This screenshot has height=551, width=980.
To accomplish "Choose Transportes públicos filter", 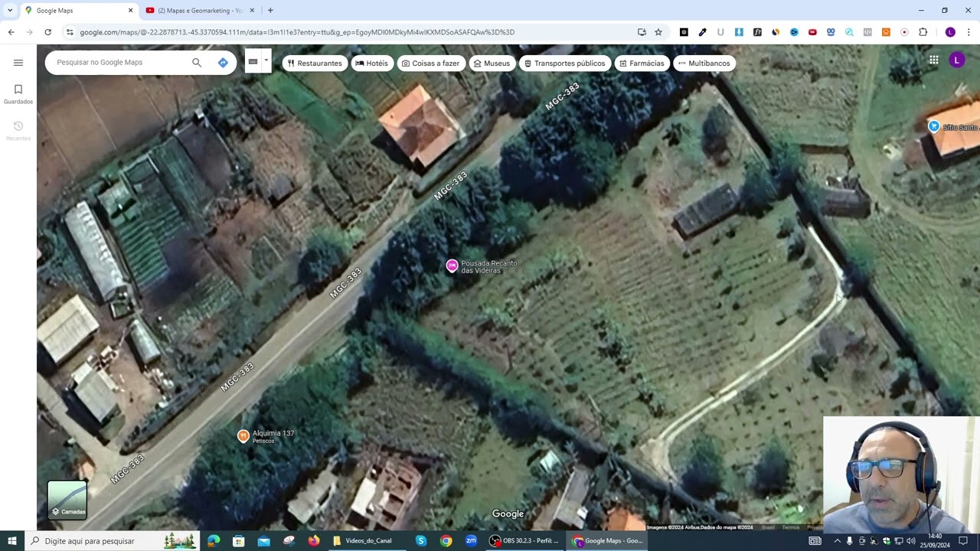I will pos(564,64).
